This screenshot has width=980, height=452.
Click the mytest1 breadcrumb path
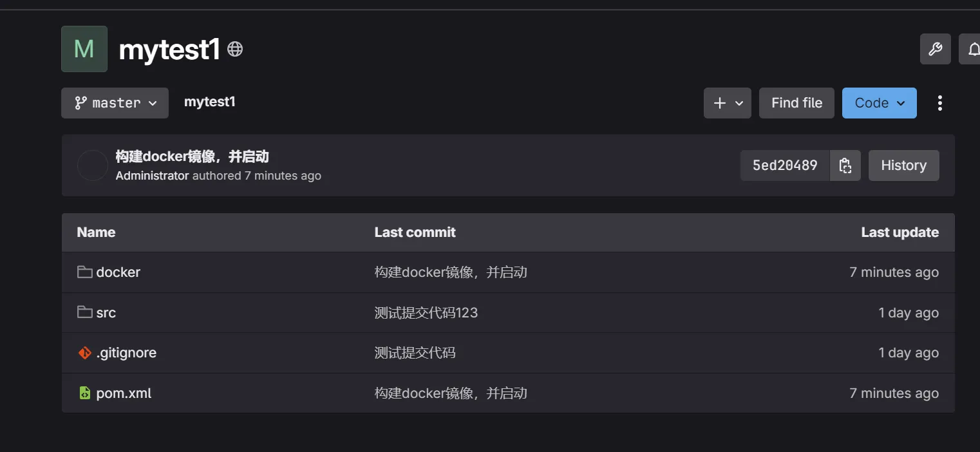coord(210,102)
